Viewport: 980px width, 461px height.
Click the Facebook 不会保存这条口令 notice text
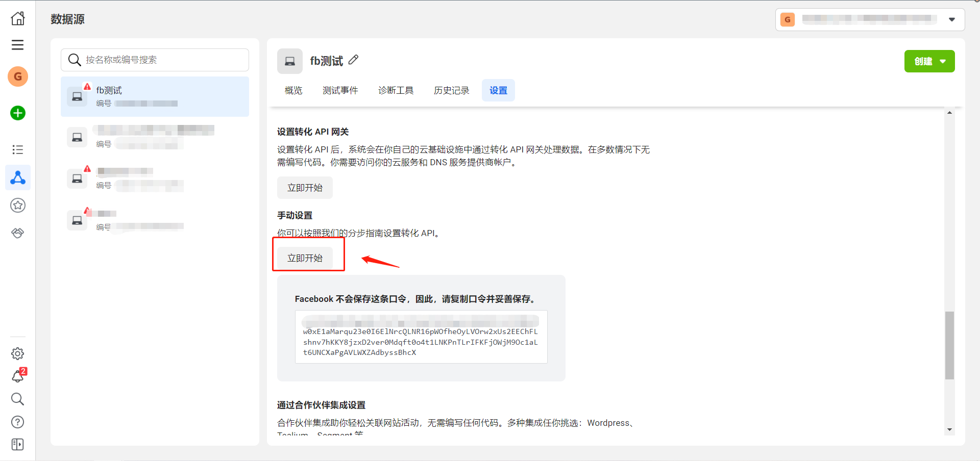pos(416,299)
